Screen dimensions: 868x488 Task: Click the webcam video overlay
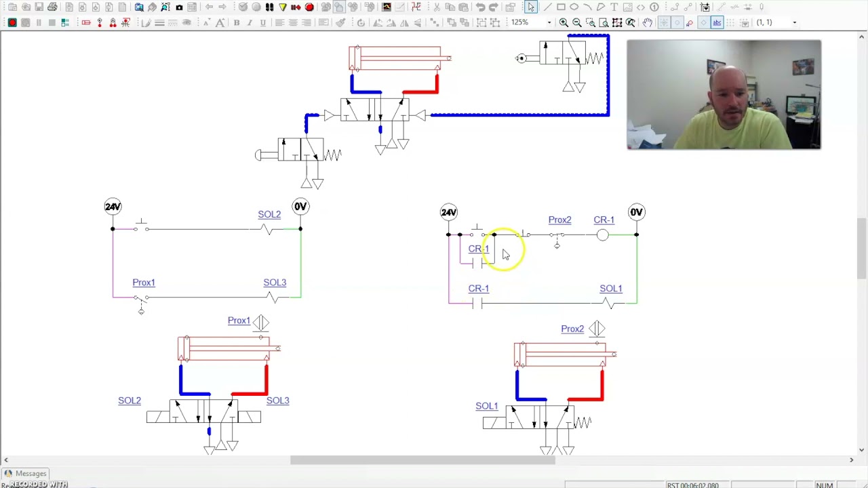click(724, 94)
